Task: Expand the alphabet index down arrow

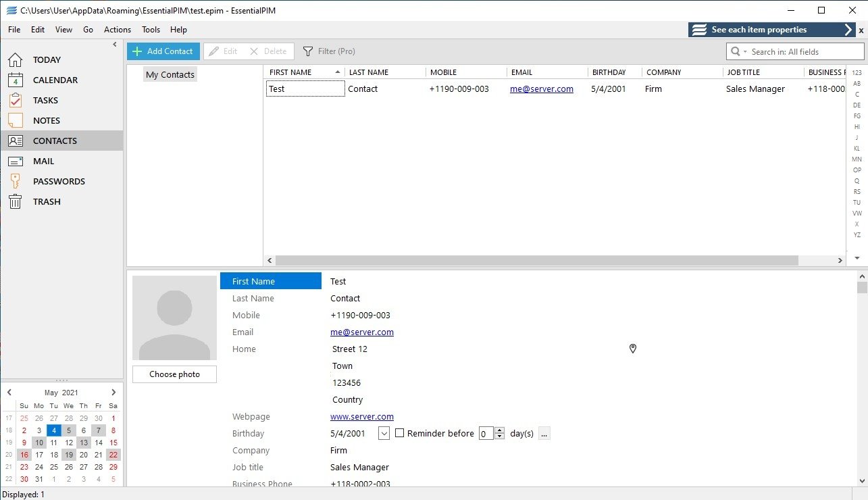Action: 857,258
